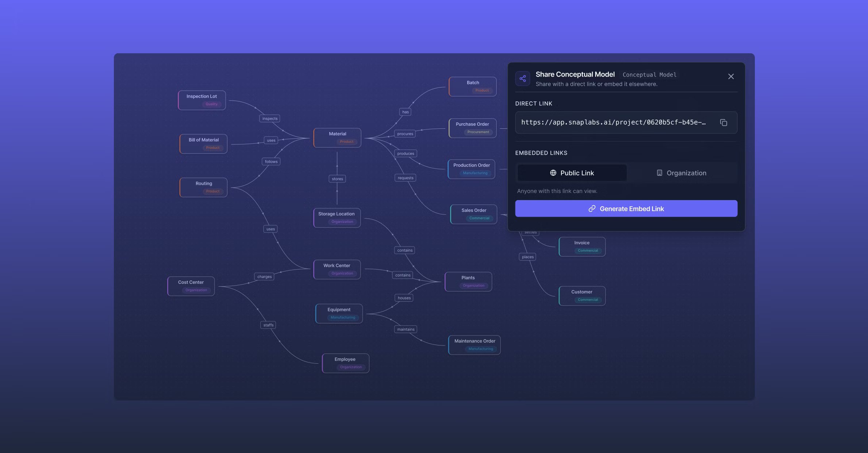Select the Plants node

click(468, 282)
